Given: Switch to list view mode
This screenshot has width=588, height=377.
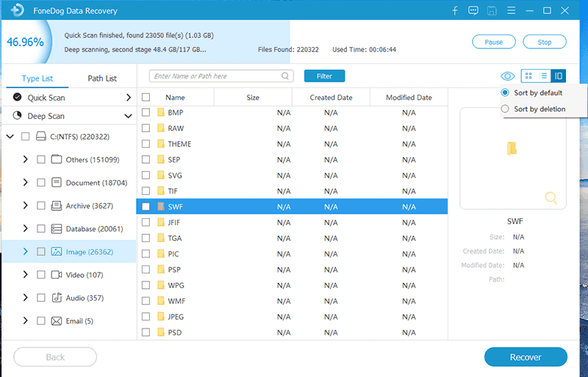Looking at the screenshot, I should [x=543, y=76].
